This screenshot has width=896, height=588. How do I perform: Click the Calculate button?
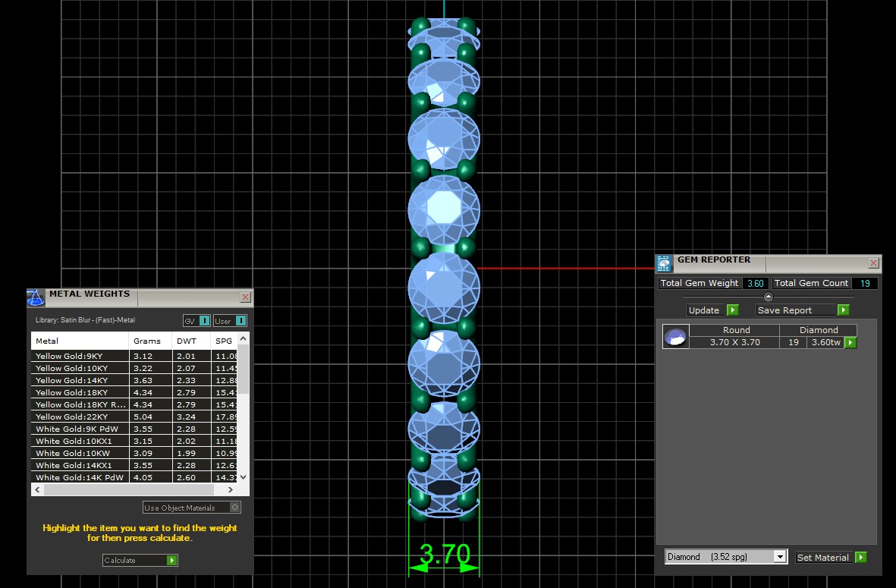point(140,560)
